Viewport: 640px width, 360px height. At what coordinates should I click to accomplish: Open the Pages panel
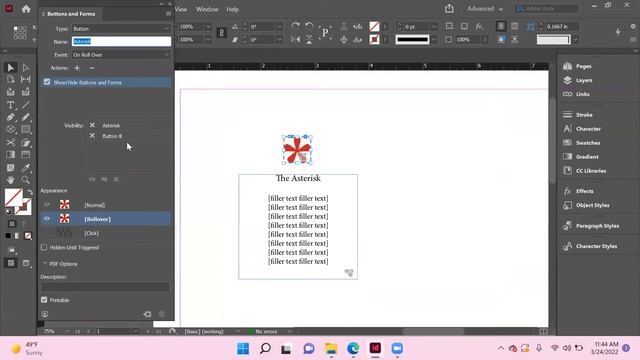(x=578, y=66)
